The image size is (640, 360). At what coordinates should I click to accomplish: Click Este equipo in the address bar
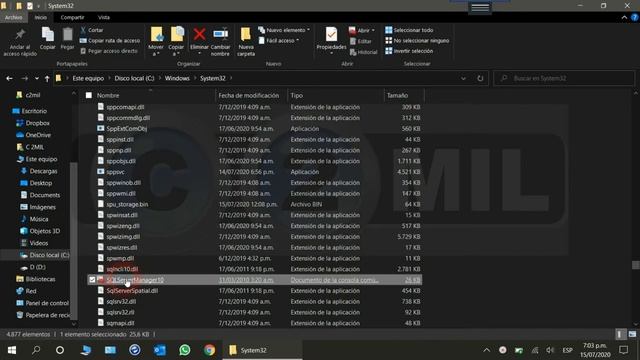pos(88,78)
